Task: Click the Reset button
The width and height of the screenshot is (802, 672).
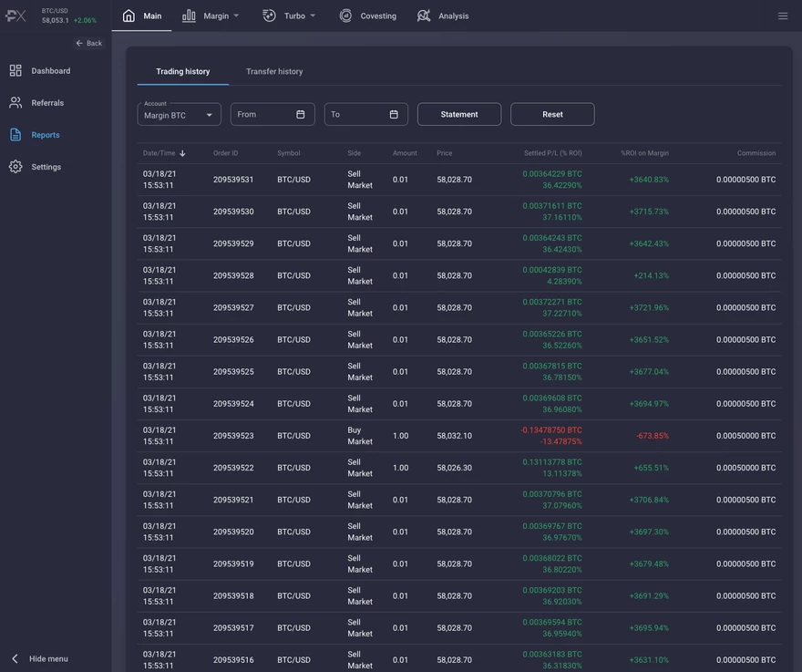Action: click(x=552, y=114)
